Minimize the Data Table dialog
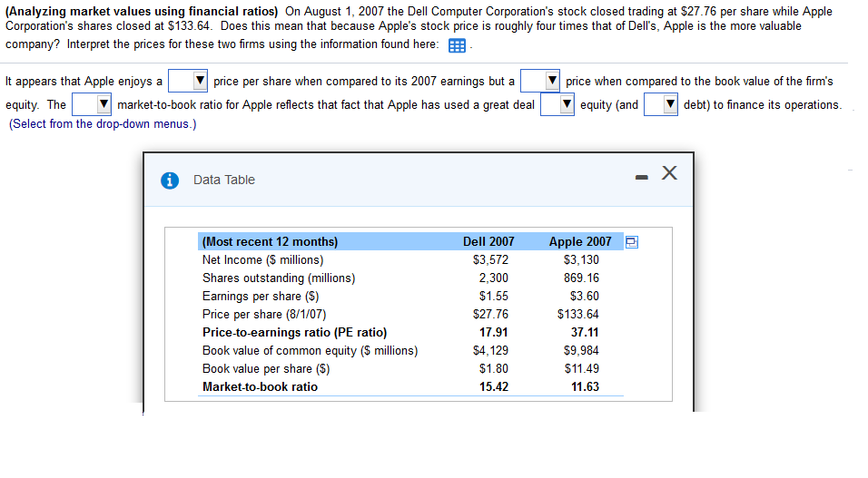This screenshot has height=478, width=868. pos(642,177)
